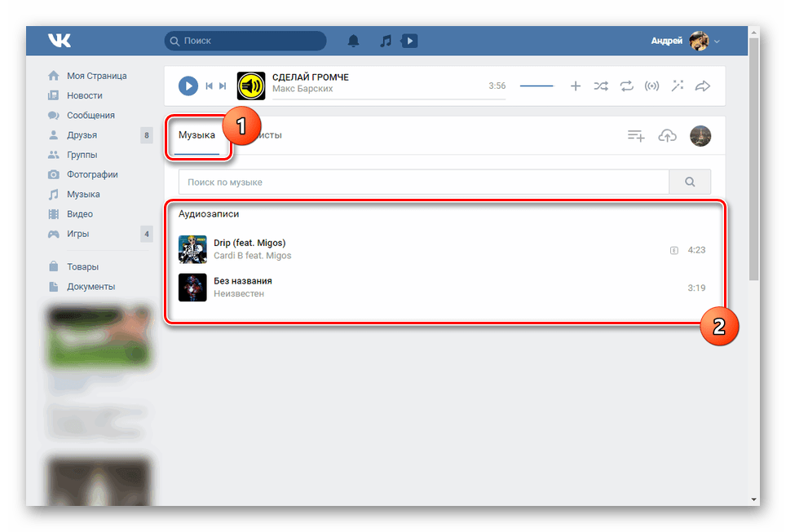Open Видео in sidebar
Screen dimensions: 786x532
click(80, 214)
